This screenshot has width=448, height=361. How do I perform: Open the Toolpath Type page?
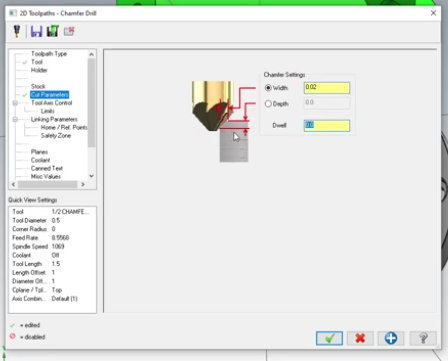(49, 54)
